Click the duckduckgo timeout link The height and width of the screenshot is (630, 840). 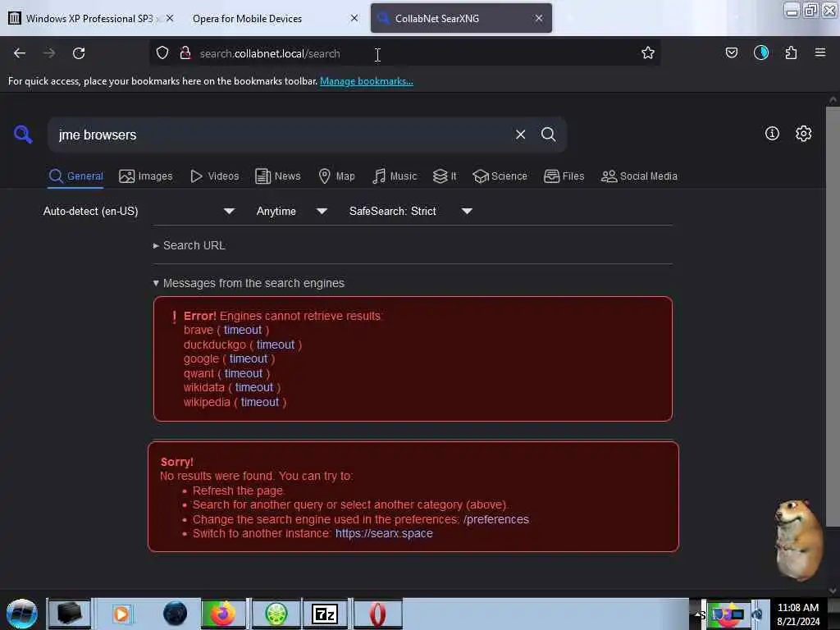[x=276, y=345]
